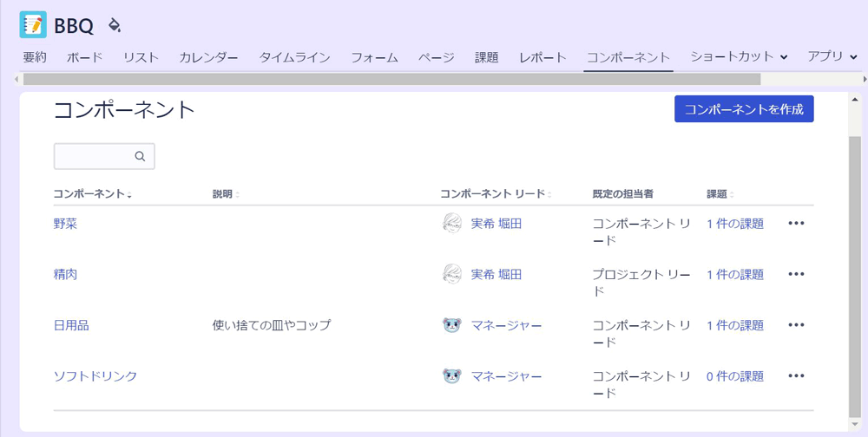
Task: Click the 使い捨ての皿やコップ description text
Action: (271, 325)
